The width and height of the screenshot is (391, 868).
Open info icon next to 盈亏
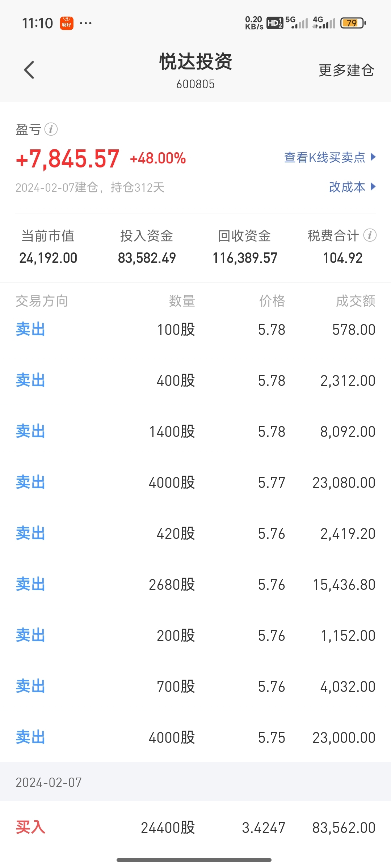(51, 129)
